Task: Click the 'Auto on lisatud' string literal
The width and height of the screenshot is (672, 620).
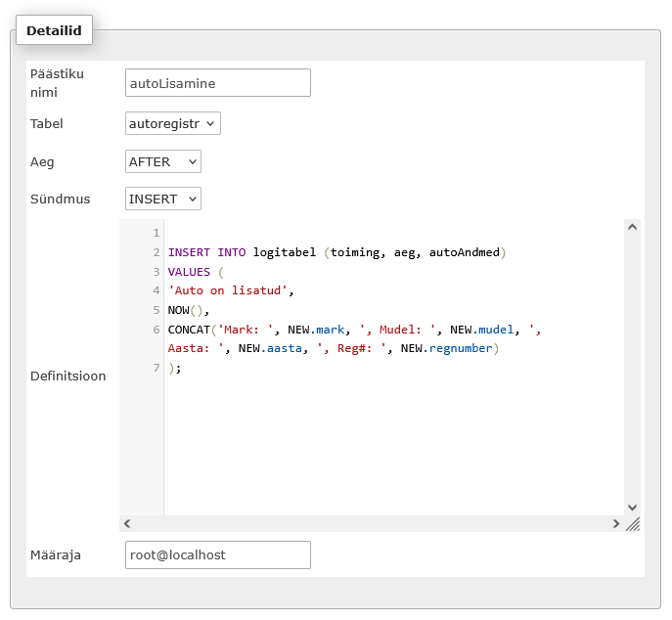Action: [228, 290]
